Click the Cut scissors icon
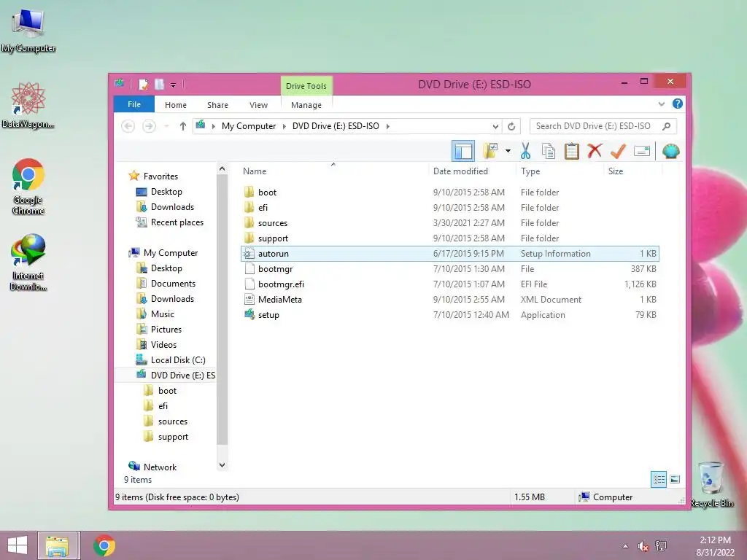Viewport: 747px width, 560px height. (525, 152)
